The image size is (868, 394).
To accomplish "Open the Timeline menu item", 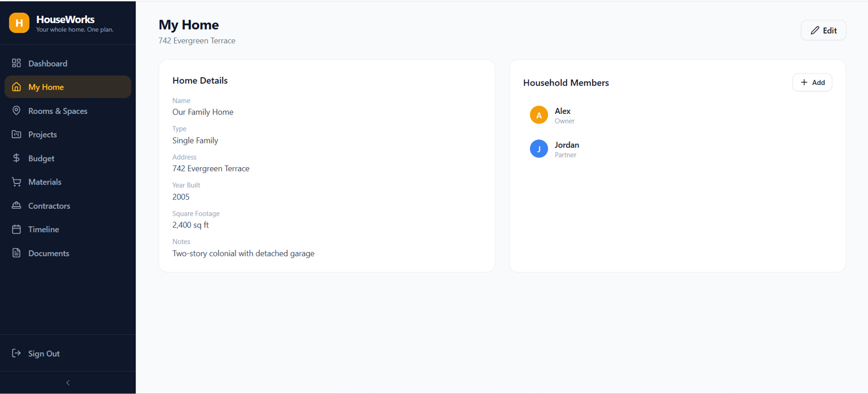I will tap(68, 229).
